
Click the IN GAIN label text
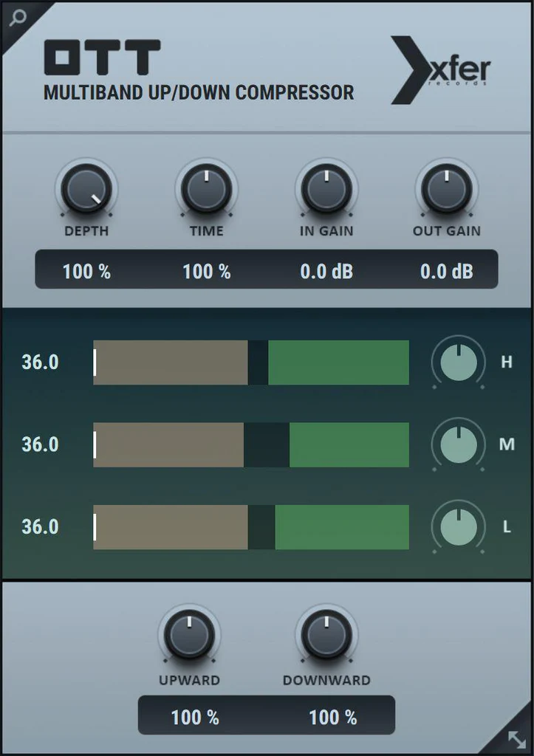tap(326, 231)
